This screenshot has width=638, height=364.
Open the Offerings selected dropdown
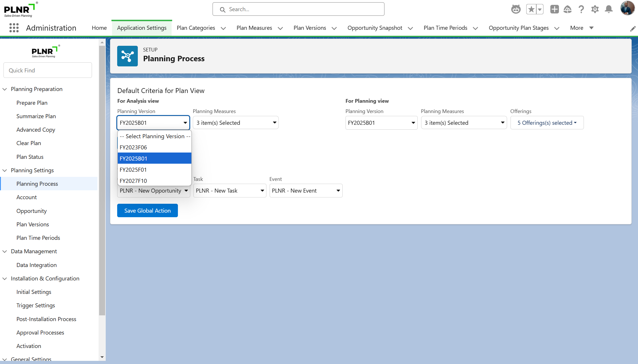pos(547,123)
